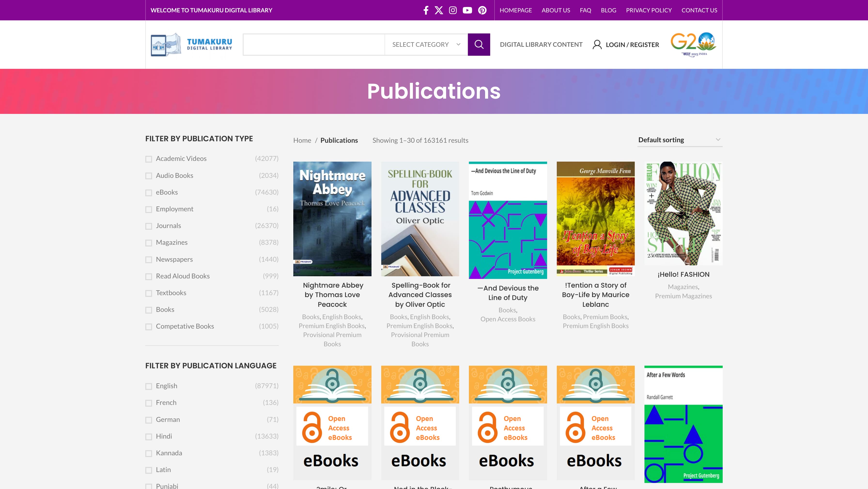Open the YouTube channel
This screenshot has height=489, width=868.
pyautogui.click(x=467, y=10)
